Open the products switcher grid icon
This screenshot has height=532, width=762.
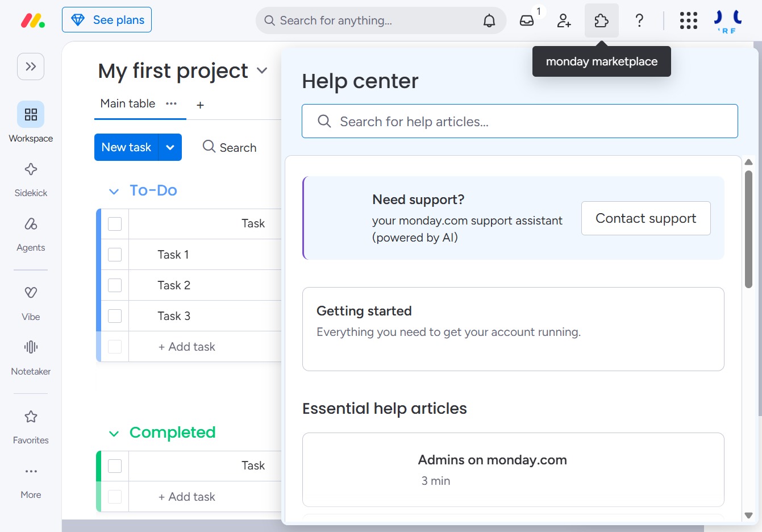(x=688, y=20)
